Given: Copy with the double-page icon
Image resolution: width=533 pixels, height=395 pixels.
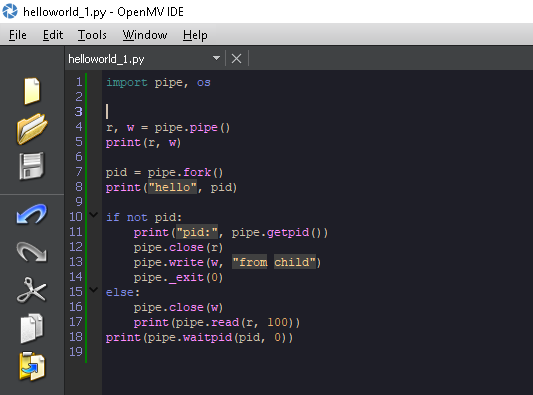Looking at the screenshot, I should [x=32, y=328].
